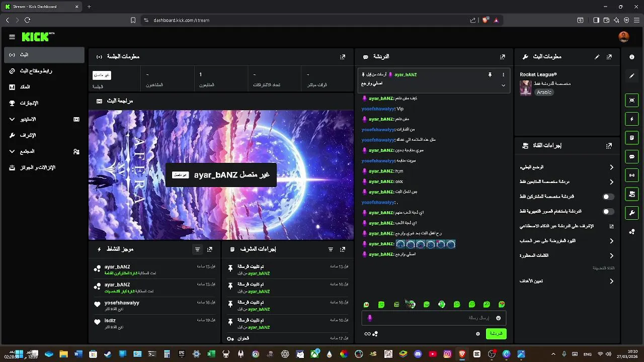Toggle the notes document widget in right rail
This screenshot has height=362, width=644.
(632, 138)
